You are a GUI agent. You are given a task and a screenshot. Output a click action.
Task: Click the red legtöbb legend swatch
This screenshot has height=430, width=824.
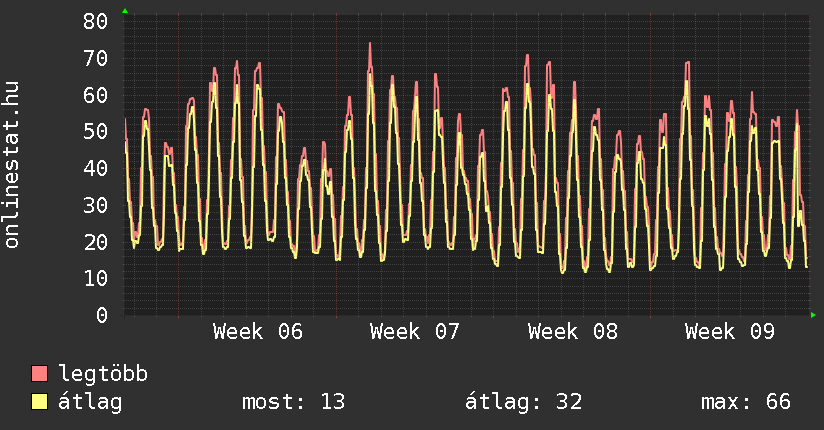coord(40,374)
